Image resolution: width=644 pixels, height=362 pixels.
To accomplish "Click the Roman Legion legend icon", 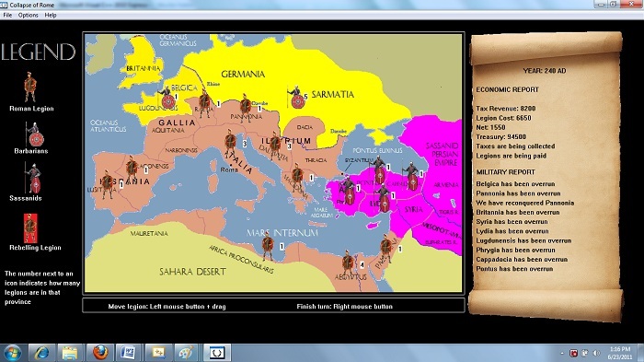I will (x=30, y=88).
